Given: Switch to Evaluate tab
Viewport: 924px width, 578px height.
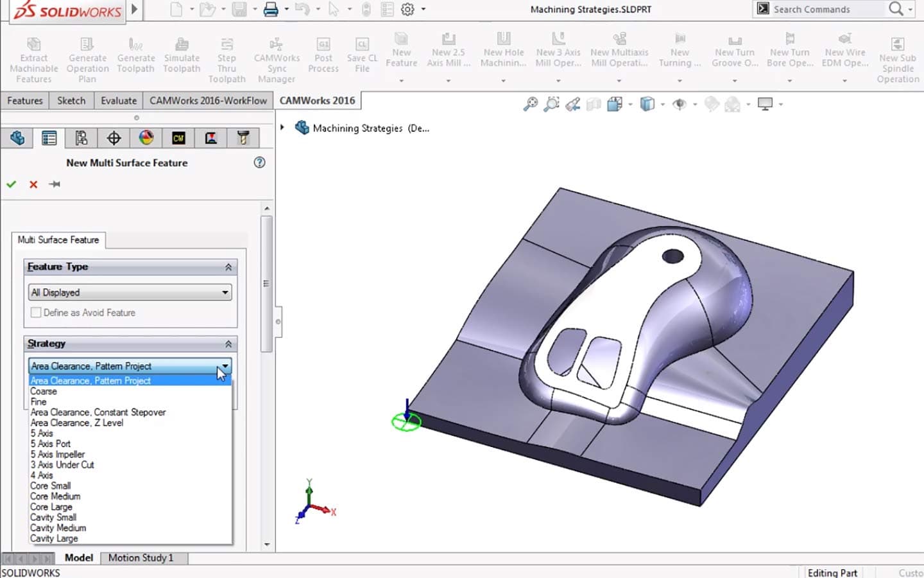Looking at the screenshot, I should click(119, 101).
